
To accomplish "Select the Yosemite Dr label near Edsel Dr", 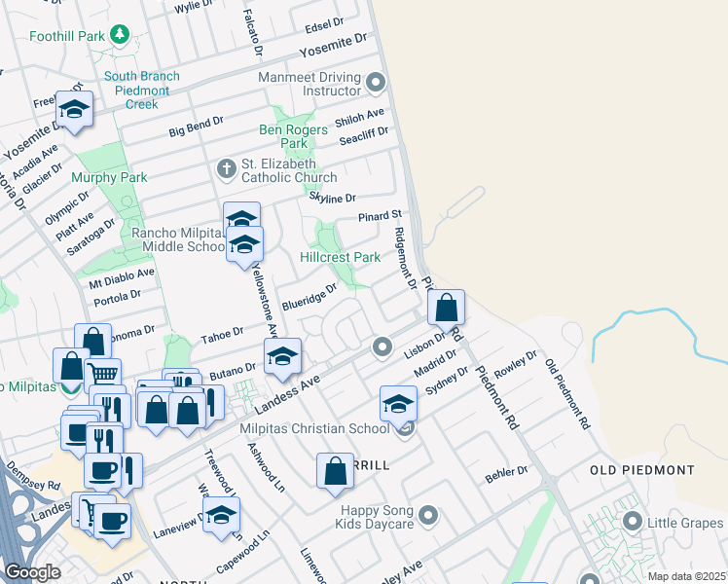I will coord(333,45).
